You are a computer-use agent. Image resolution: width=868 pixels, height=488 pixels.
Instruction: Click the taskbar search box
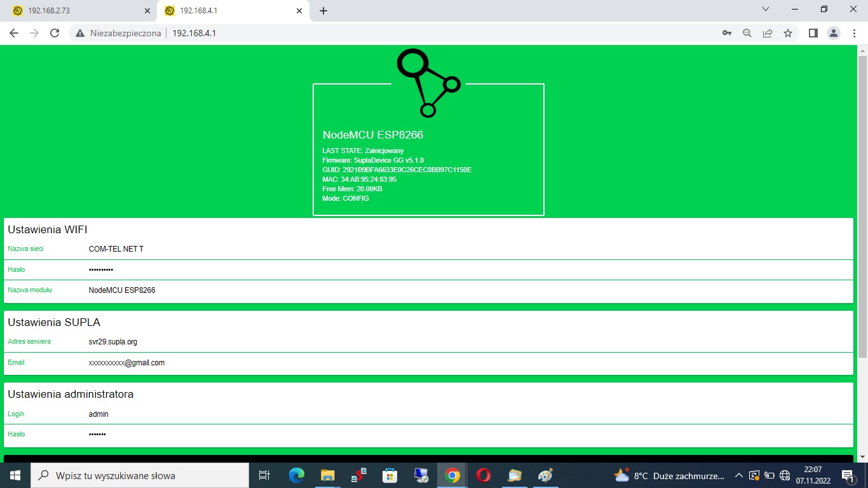[x=140, y=475]
